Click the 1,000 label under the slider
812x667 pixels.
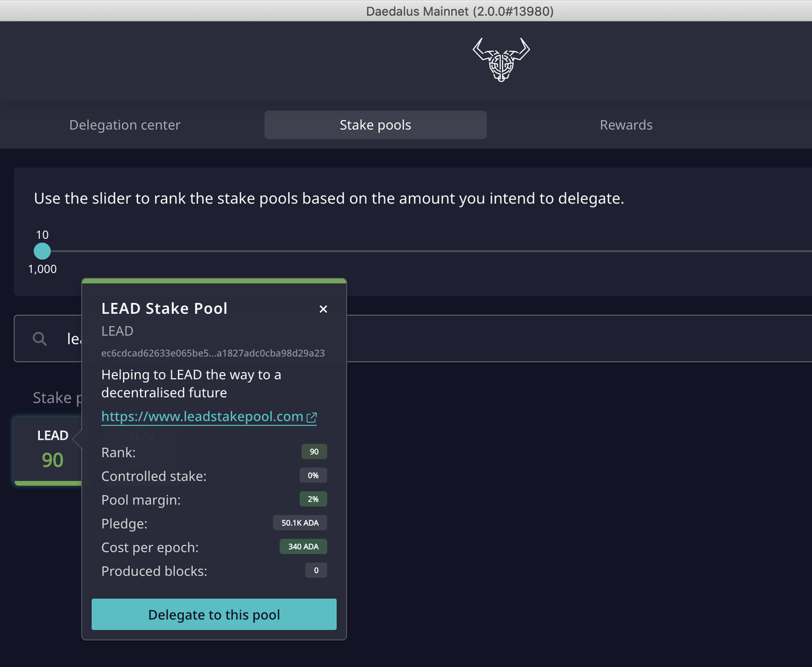(x=42, y=269)
